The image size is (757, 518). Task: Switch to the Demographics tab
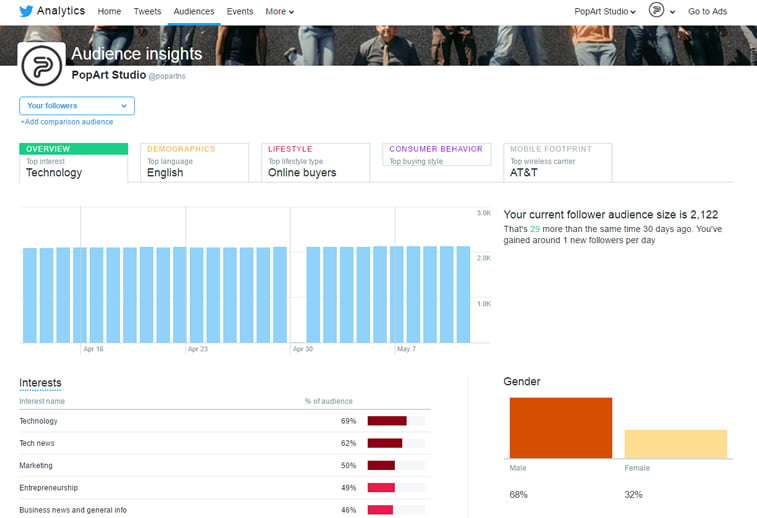point(195,162)
